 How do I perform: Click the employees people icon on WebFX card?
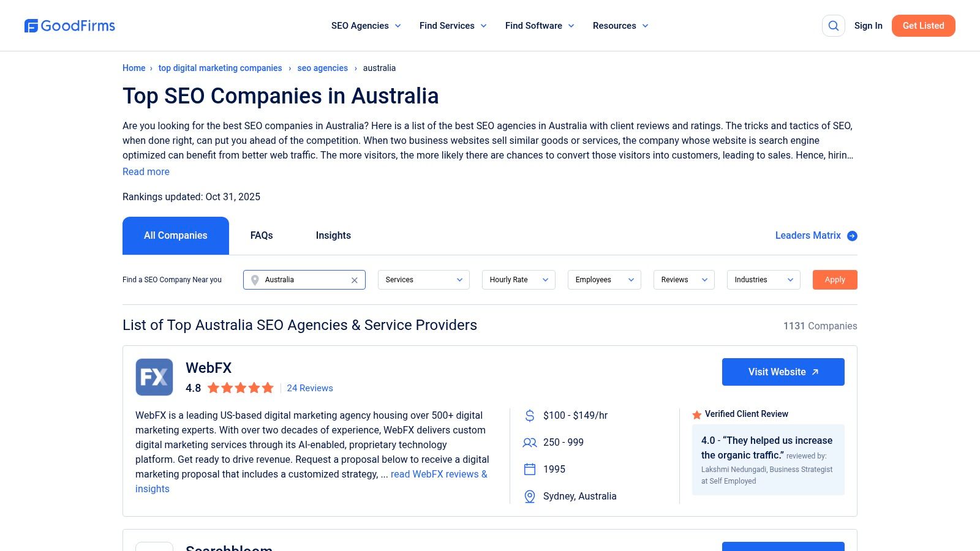(529, 442)
